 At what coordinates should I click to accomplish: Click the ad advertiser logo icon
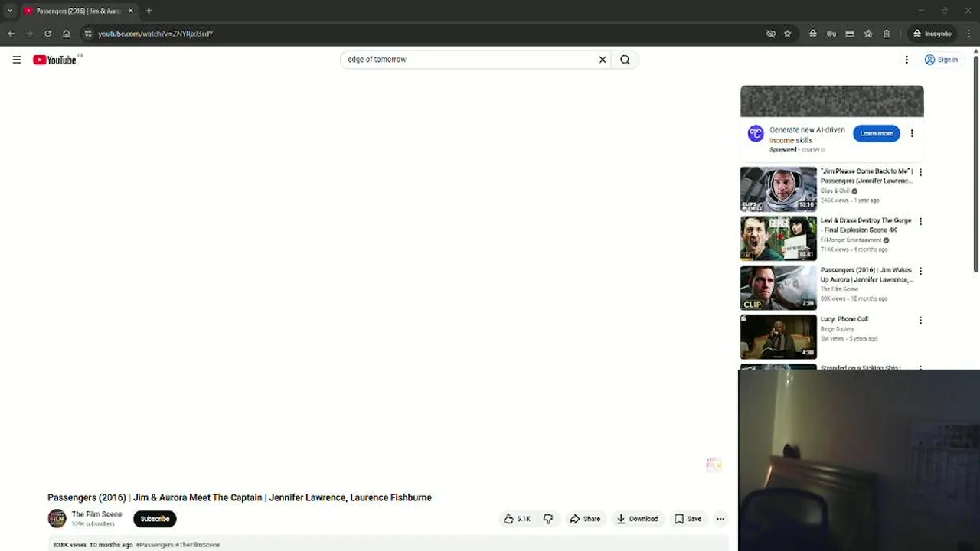click(756, 133)
